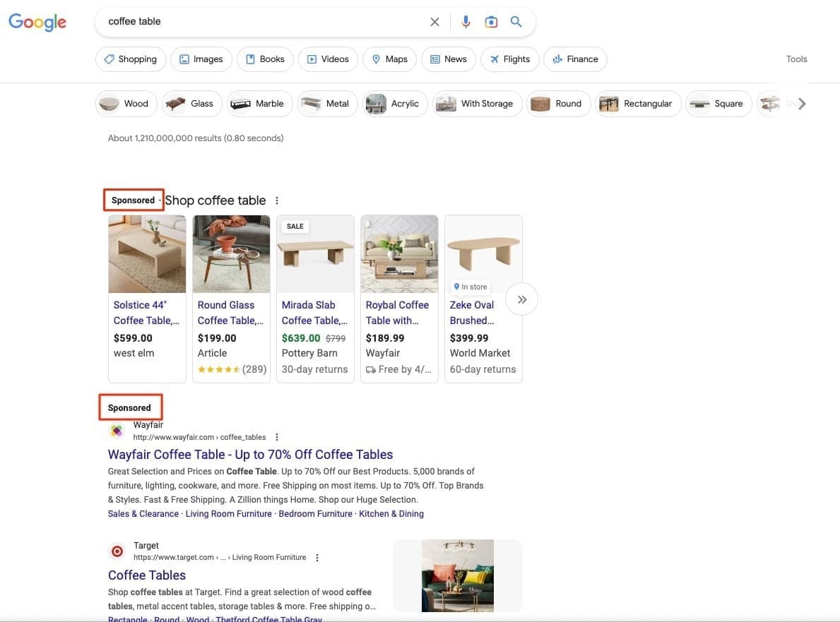Viewport: 840px width, 622px height.
Task: Open the Tools options
Action: (x=796, y=59)
